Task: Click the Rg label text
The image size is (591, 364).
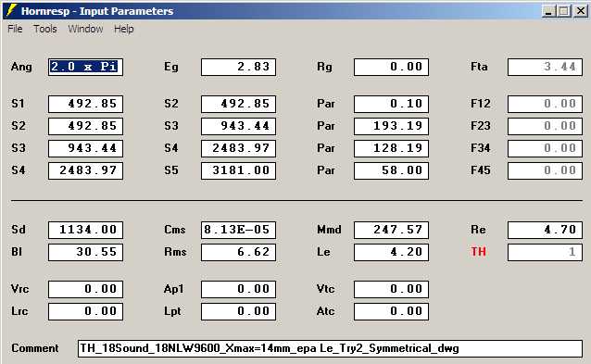Action: (x=324, y=67)
